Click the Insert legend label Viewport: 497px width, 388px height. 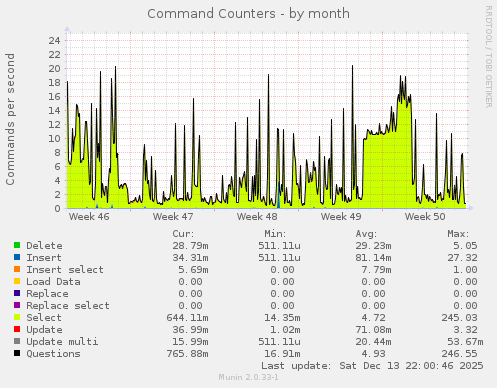point(44,258)
